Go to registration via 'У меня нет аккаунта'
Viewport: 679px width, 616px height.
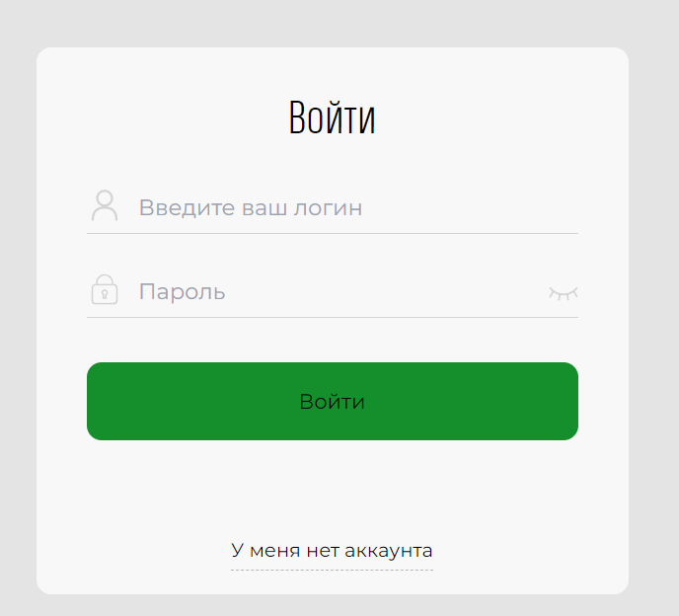332,551
